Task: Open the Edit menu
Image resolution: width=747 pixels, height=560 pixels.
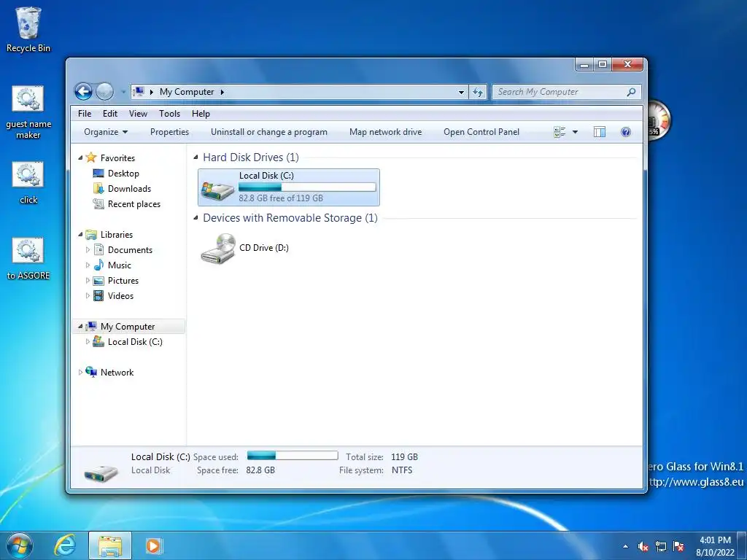Action: point(109,113)
